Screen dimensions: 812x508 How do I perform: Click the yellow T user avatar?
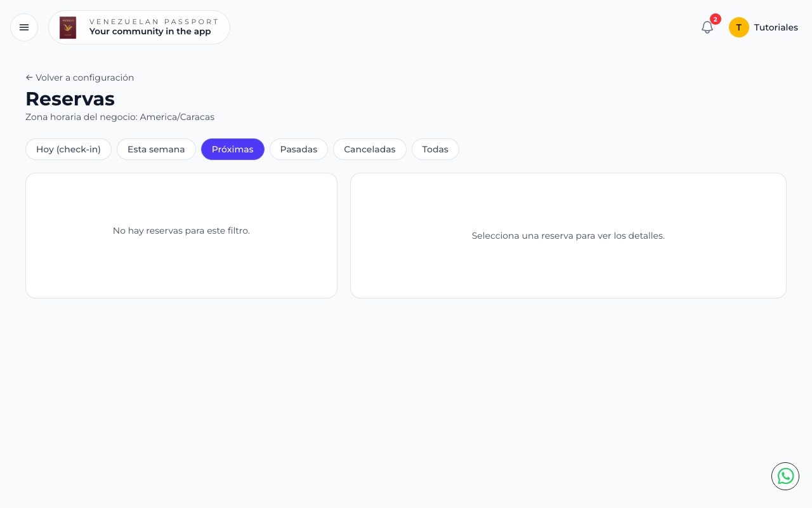[x=738, y=27]
